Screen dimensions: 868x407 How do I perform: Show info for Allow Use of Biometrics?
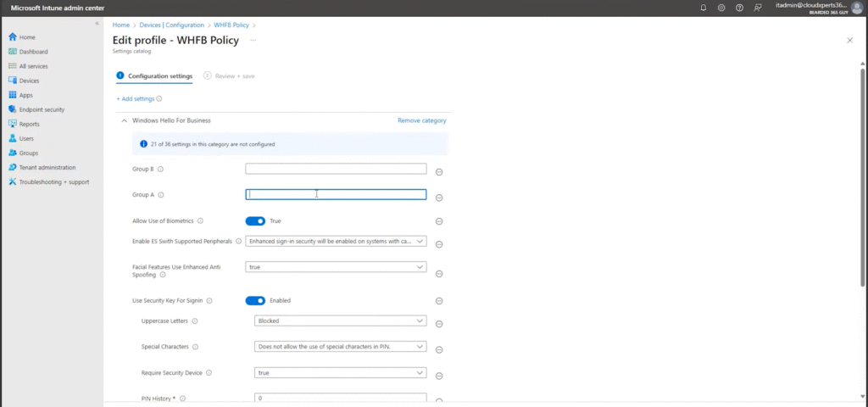coord(200,221)
